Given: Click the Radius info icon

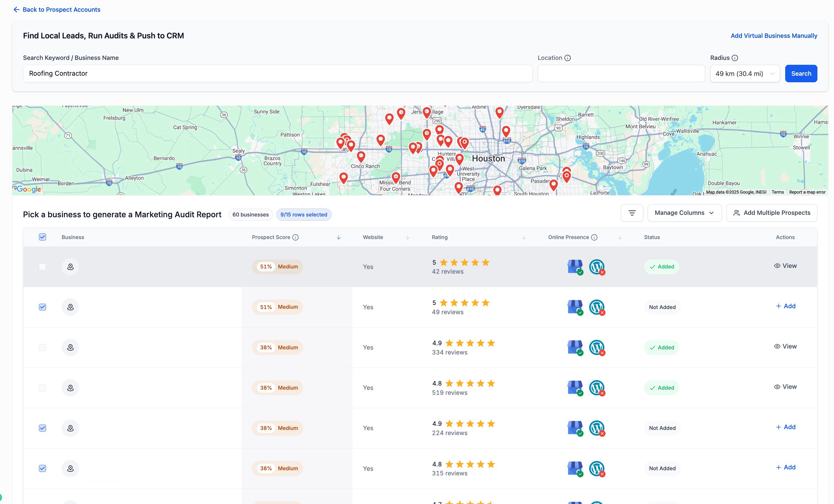Looking at the screenshot, I should (735, 58).
